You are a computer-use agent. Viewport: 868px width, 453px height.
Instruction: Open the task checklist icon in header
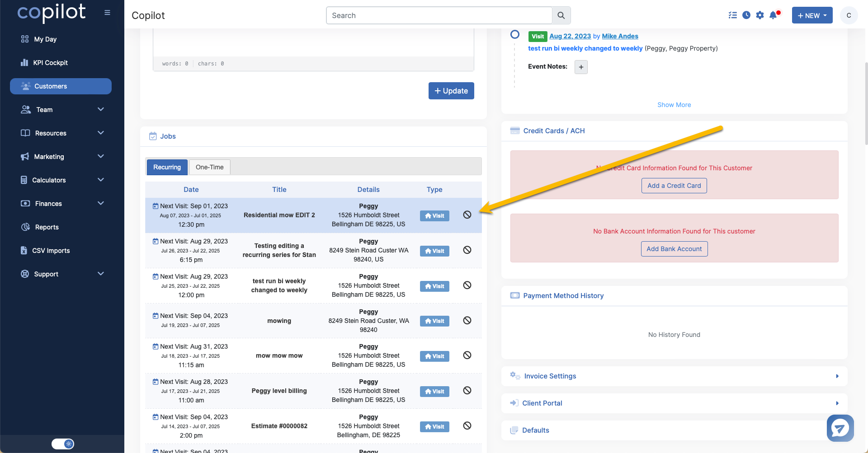[733, 15]
